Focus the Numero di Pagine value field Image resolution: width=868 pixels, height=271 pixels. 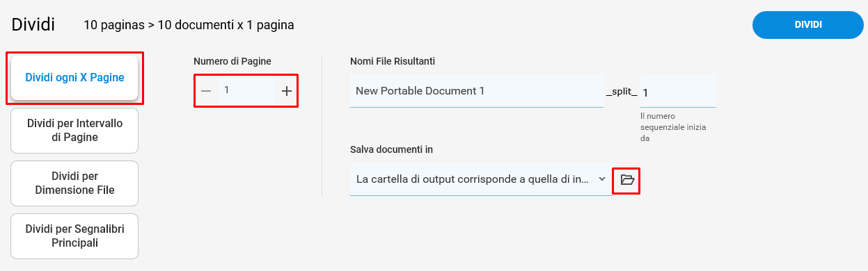pos(246,90)
